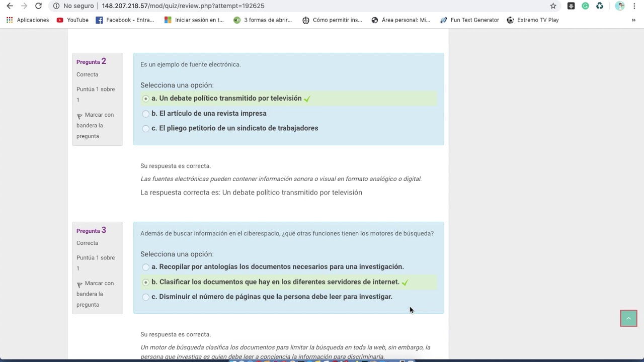Open the Chrome profile avatar
The image size is (644, 362).
[x=620, y=6]
